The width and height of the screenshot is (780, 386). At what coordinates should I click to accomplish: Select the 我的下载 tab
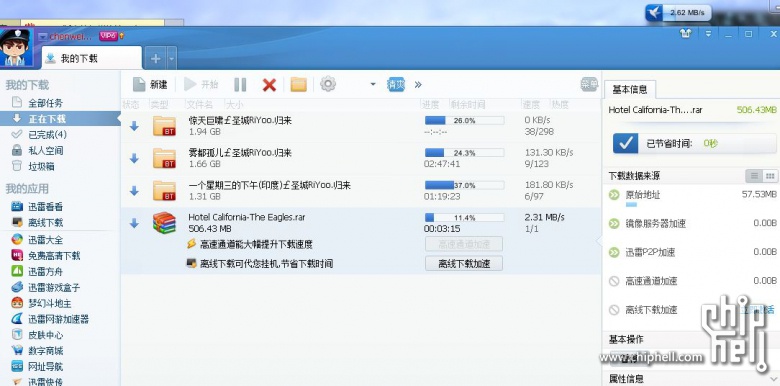[92, 59]
